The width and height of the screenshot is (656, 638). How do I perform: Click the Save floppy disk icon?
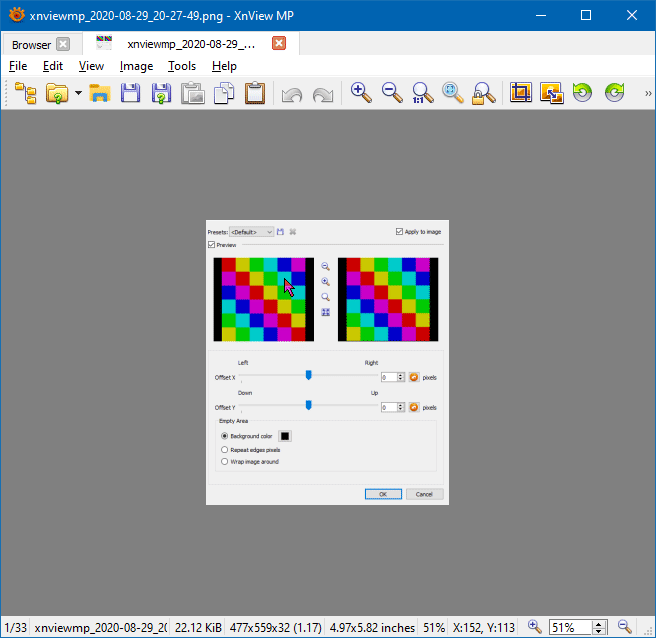pos(131,92)
